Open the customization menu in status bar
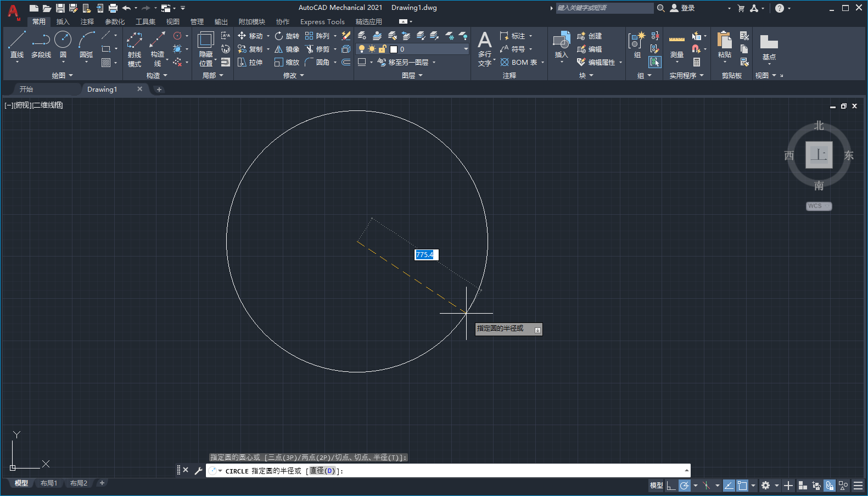This screenshot has width=868, height=496. coord(858,486)
